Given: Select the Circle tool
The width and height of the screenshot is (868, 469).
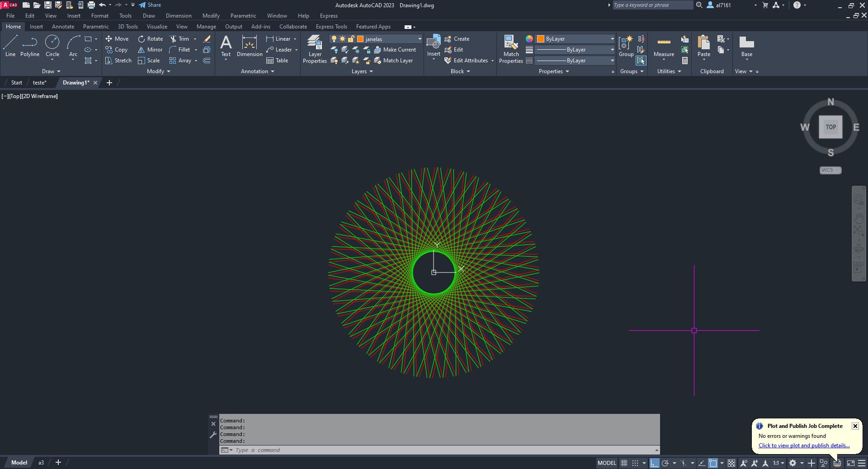Looking at the screenshot, I should 52,46.
